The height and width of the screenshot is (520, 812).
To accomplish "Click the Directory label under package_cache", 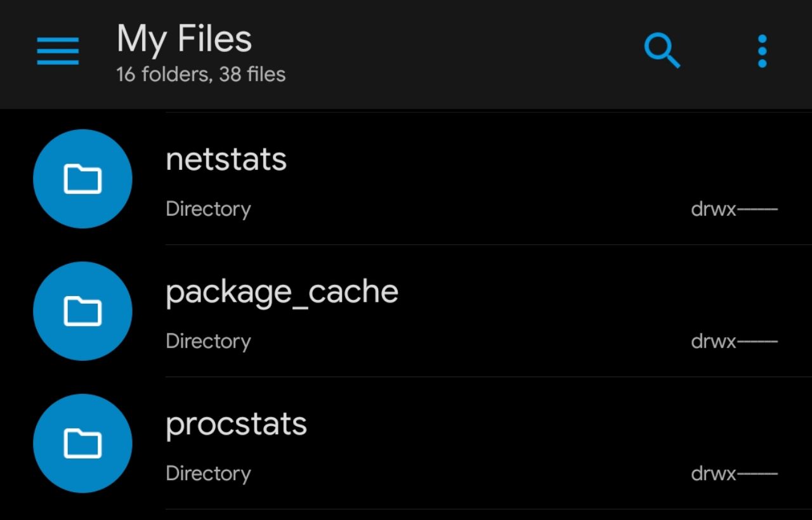I will (208, 341).
